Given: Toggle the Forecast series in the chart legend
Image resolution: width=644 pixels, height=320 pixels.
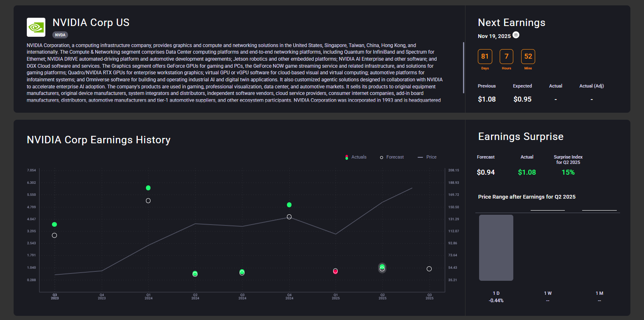Looking at the screenshot, I should tap(392, 157).
